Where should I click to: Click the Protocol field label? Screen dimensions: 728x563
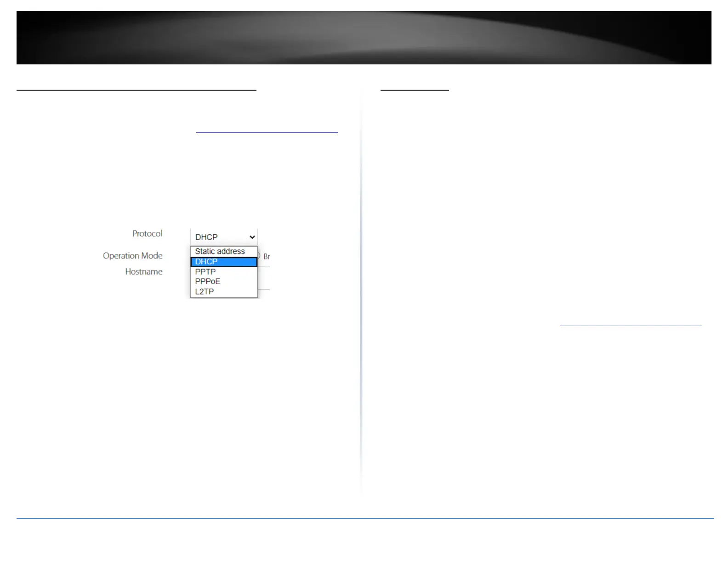pyautogui.click(x=148, y=234)
